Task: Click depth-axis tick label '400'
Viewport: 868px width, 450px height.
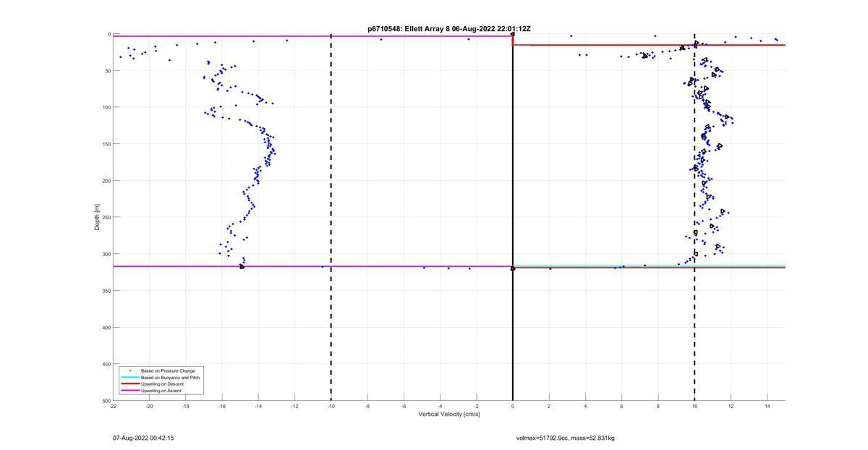Action: point(106,327)
